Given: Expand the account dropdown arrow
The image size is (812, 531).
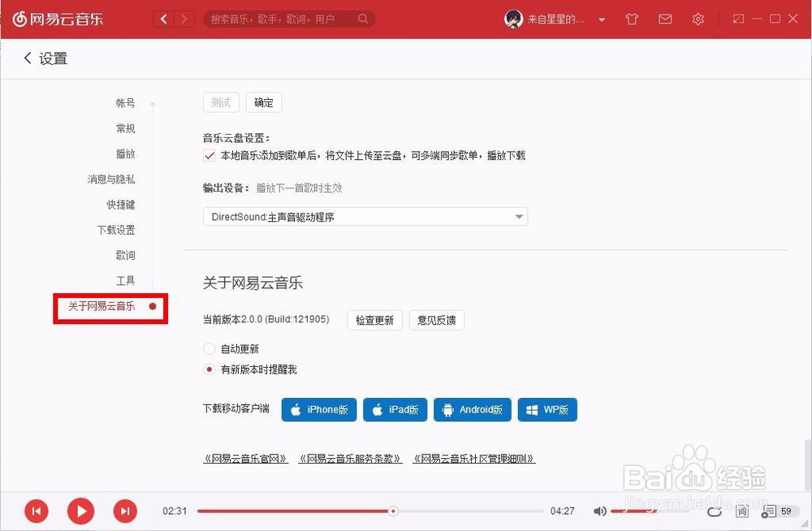Looking at the screenshot, I should click(602, 19).
